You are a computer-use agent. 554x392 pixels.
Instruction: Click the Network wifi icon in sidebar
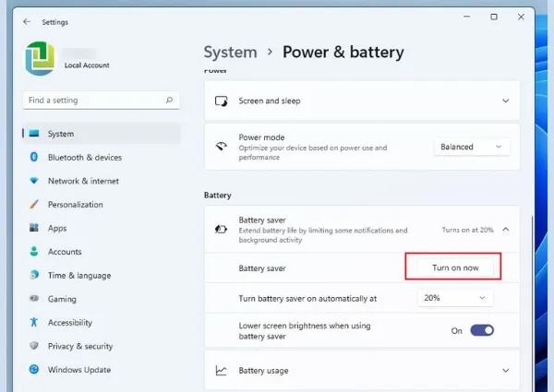[x=34, y=181]
